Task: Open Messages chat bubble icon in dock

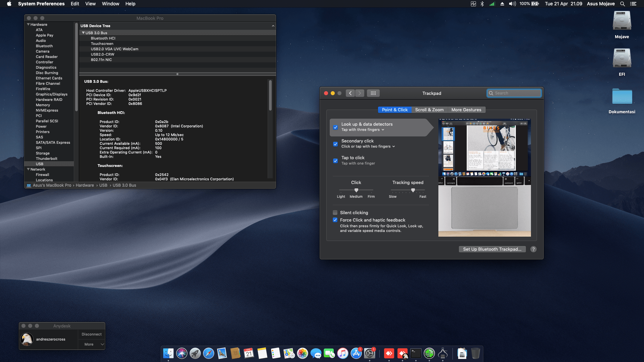Action: click(316, 353)
